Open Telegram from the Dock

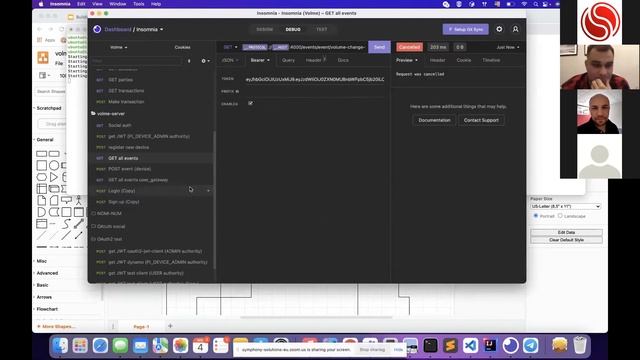pos(530,346)
